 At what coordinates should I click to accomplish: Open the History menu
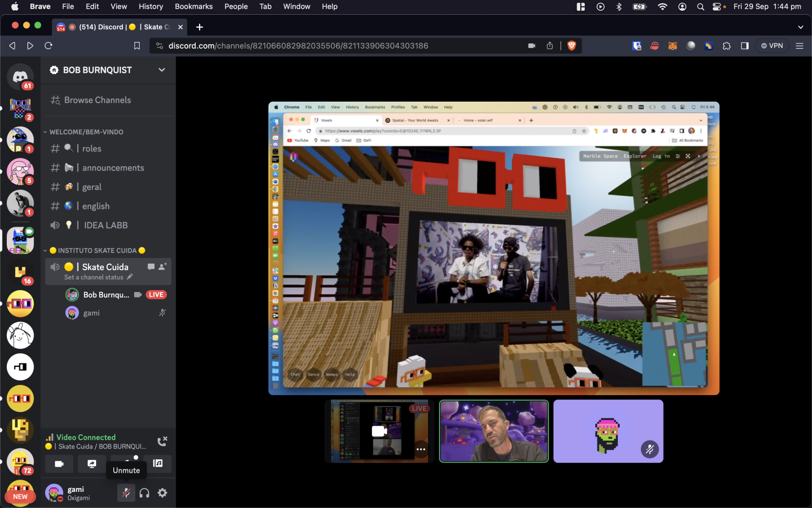coord(150,6)
